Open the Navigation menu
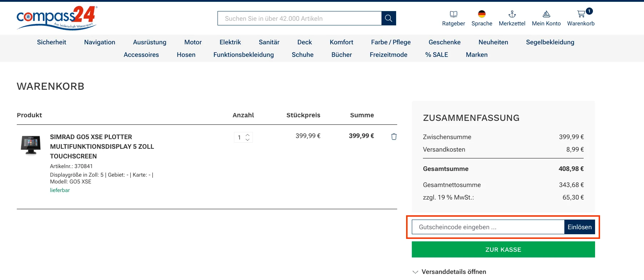This screenshot has height=280, width=644. point(100,42)
